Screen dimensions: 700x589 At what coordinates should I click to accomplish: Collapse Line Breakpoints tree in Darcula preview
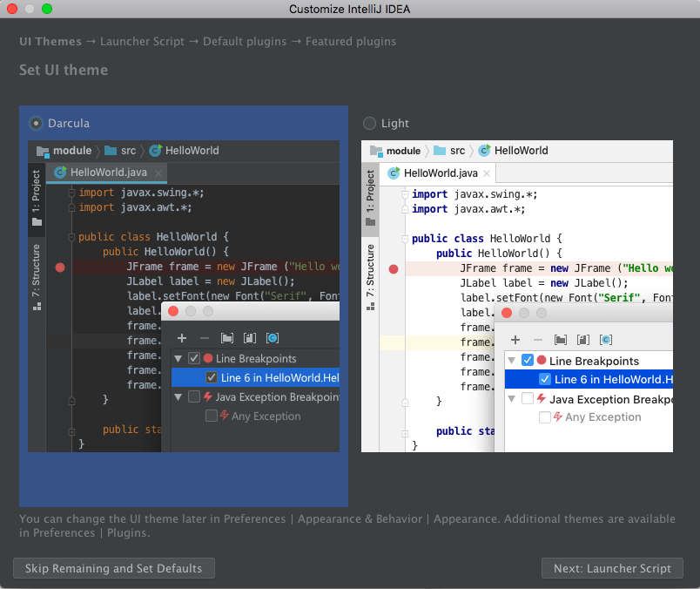pos(178,358)
